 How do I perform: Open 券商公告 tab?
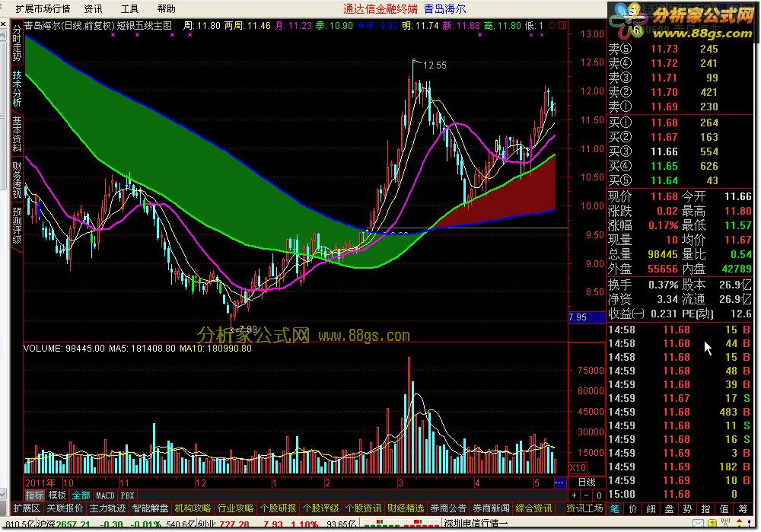click(448, 508)
